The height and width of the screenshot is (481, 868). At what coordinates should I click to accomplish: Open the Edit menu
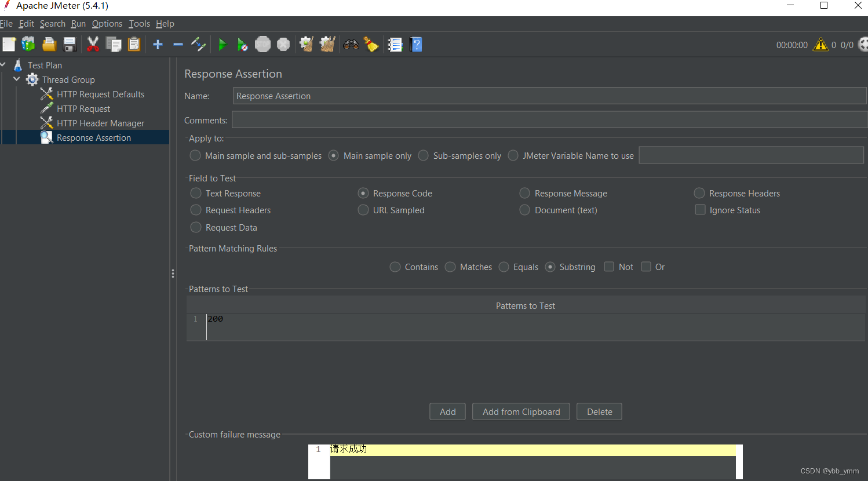(26, 24)
